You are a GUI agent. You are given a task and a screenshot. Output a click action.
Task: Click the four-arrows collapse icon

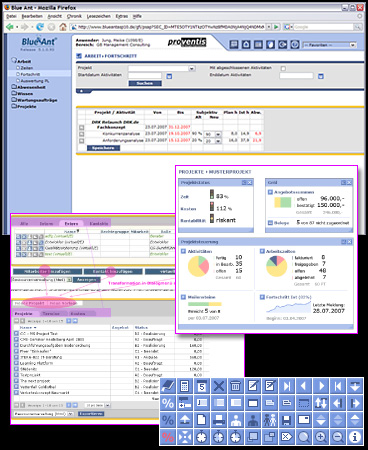point(185,437)
